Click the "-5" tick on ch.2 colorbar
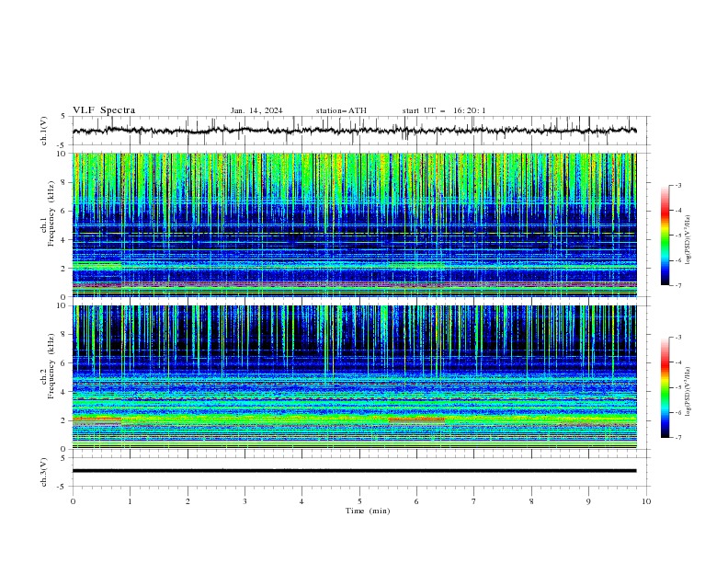Image resolution: width=728 pixels, height=563 pixels. (x=678, y=387)
